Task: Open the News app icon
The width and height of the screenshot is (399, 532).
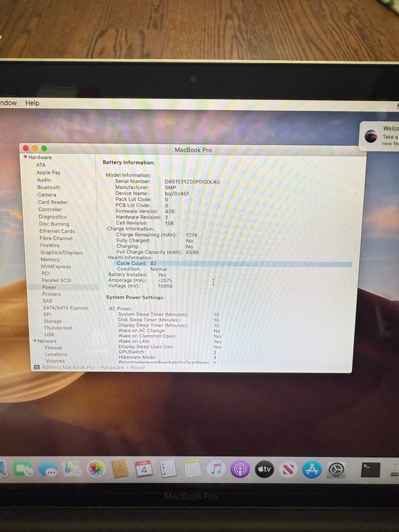Action: tap(288, 470)
